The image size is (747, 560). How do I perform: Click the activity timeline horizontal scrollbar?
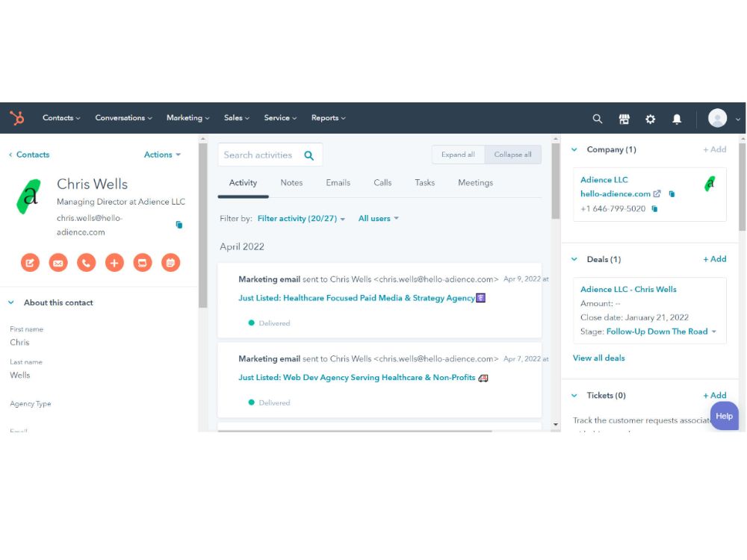point(355,431)
